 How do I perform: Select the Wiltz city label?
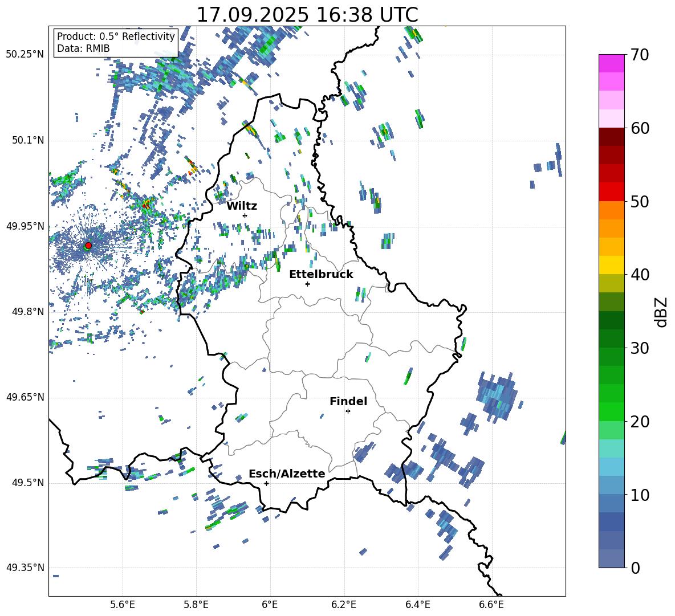[x=242, y=206]
